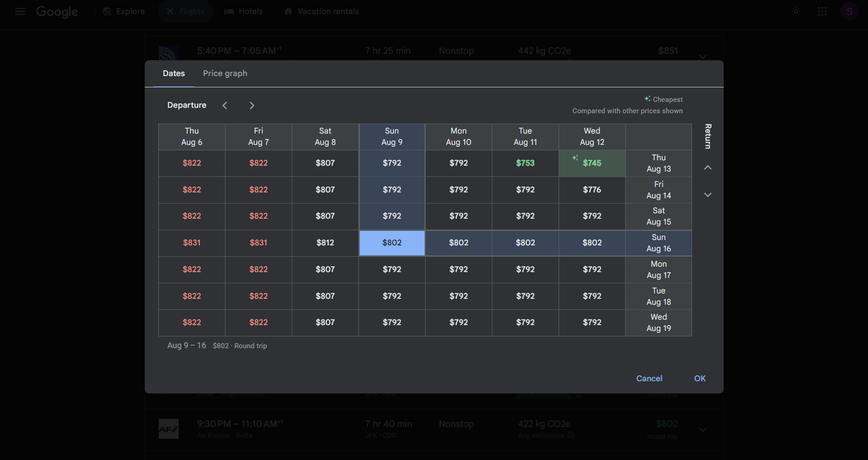Select $807 fare, Aug 8 to Aug 18

(x=325, y=297)
